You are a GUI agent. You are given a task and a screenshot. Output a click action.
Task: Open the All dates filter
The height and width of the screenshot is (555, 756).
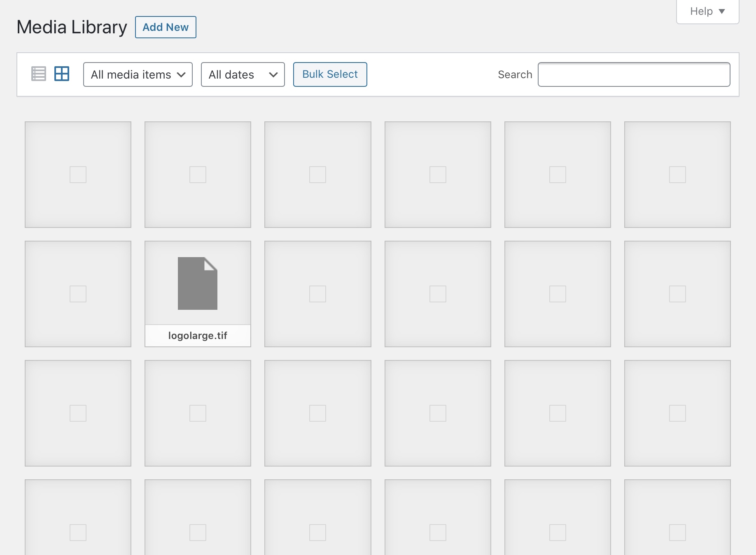tap(243, 74)
